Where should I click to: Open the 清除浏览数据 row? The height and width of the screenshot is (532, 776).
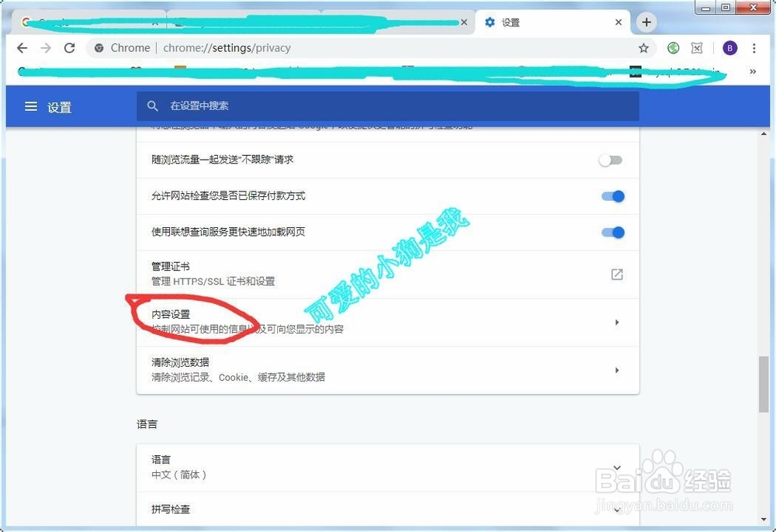click(x=387, y=371)
